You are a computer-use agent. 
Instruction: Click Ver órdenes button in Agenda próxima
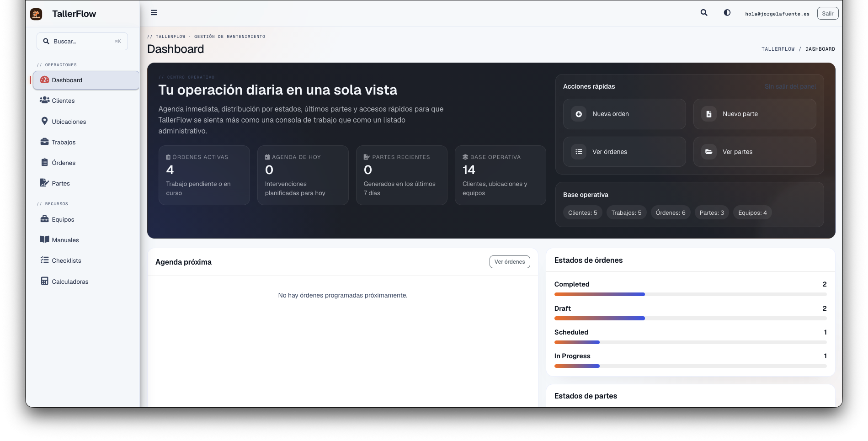click(x=510, y=262)
